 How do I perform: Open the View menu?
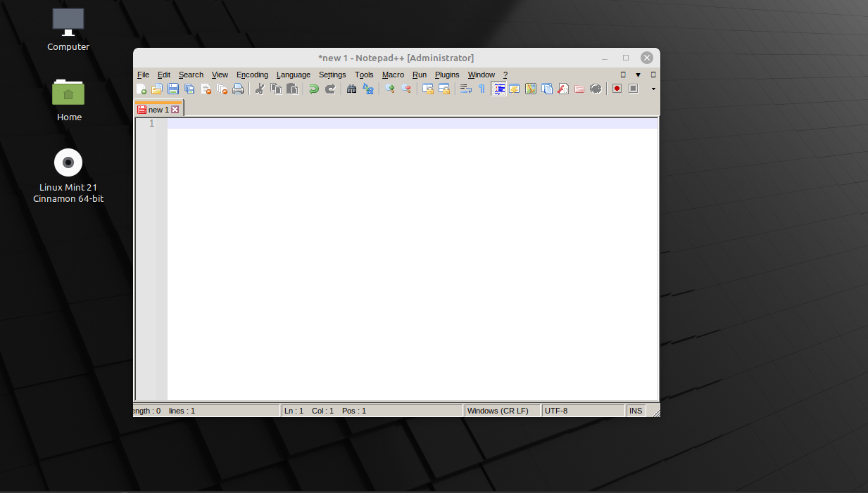[x=220, y=75]
